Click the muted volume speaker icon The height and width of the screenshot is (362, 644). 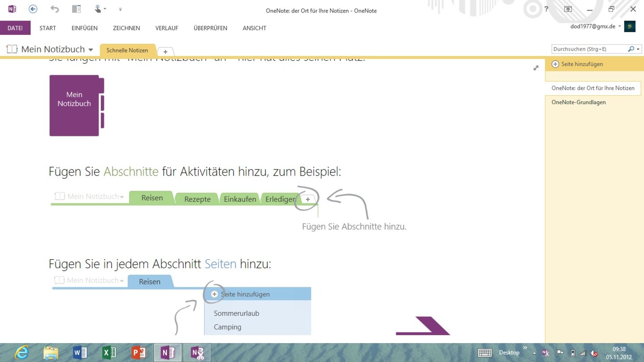pyautogui.click(x=594, y=353)
